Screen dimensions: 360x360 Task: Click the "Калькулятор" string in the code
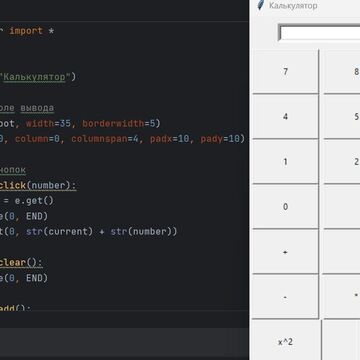[x=35, y=77]
